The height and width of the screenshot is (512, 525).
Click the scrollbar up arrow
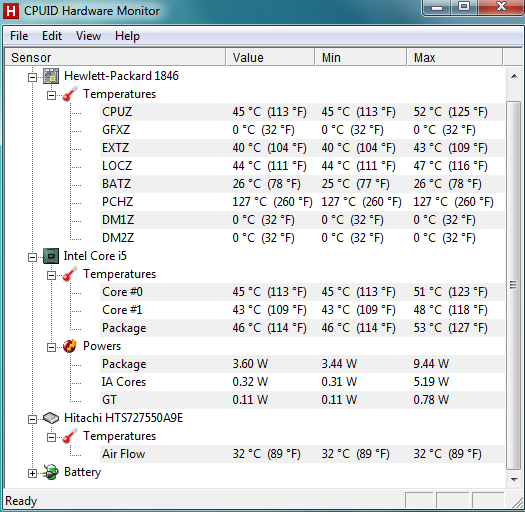(514, 76)
